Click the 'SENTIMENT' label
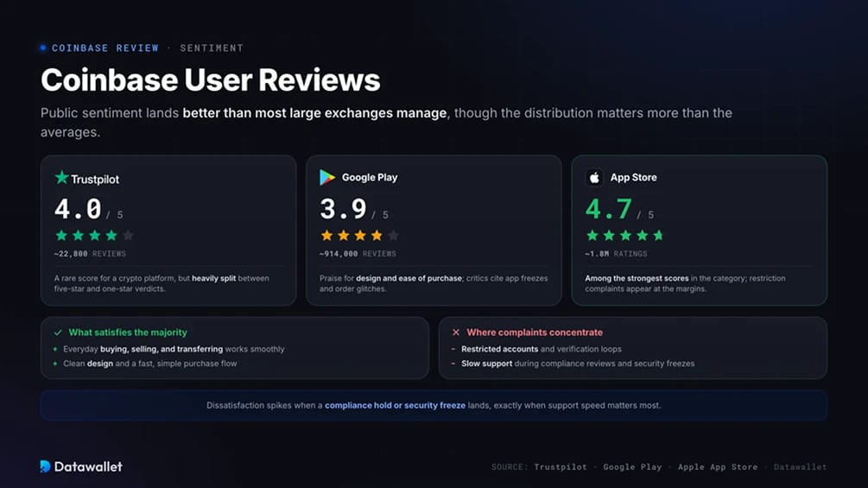This screenshot has height=488, width=868. [x=212, y=48]
